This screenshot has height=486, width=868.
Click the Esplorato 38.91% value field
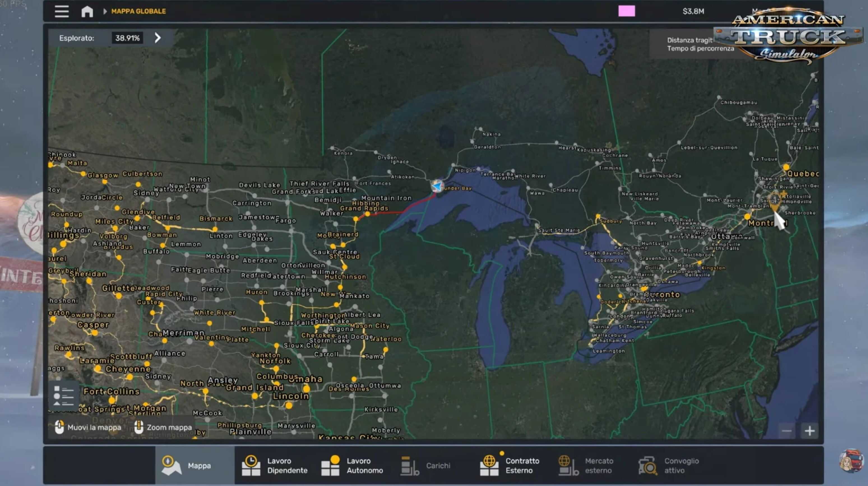[x=127, y=38]
